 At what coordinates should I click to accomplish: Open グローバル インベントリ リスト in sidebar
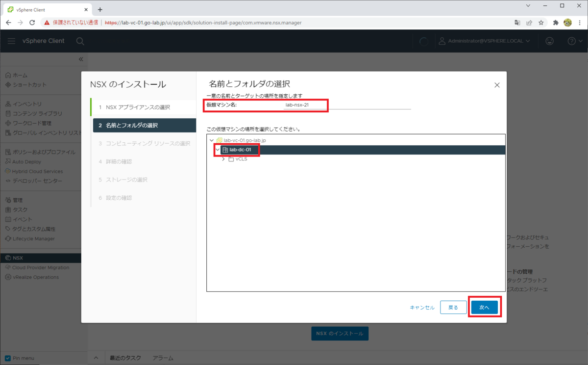(x=43, y=133)
